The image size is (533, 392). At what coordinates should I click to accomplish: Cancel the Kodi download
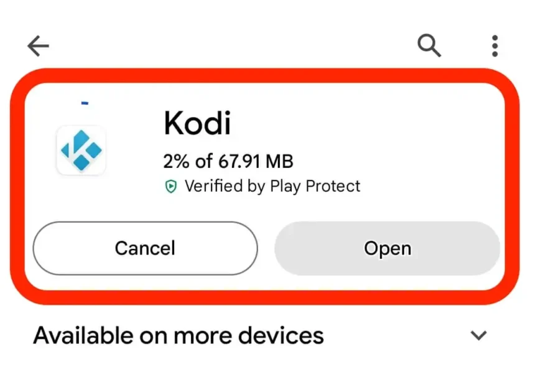tap(144, 248)
